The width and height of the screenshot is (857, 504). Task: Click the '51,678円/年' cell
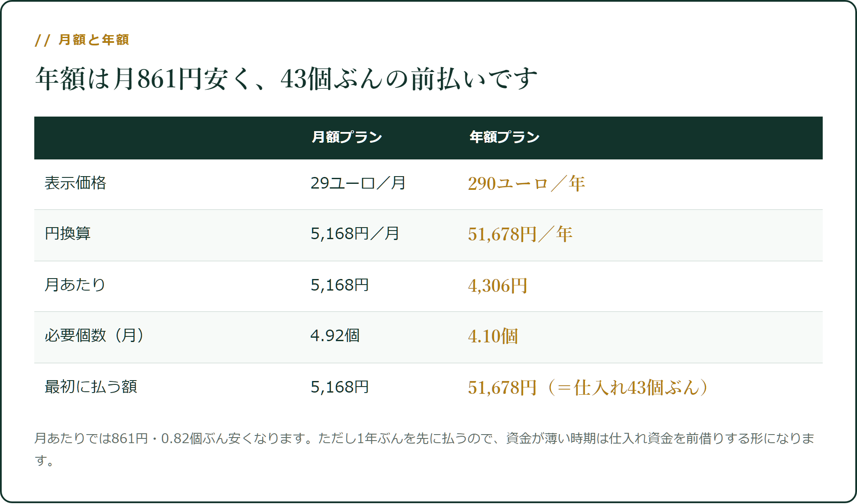pos(520,234)
